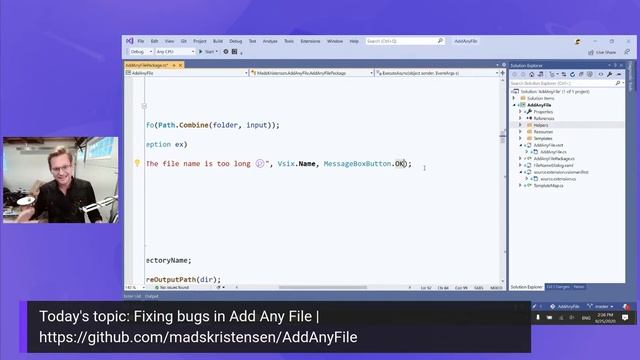Click Solution Explorer refresh icon

(572, 75)
